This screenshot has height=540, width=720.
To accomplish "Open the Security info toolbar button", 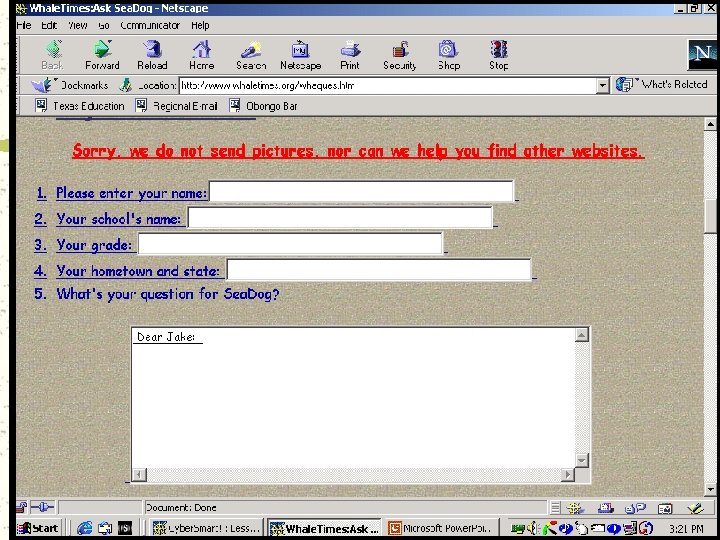I will click(400, 54).
